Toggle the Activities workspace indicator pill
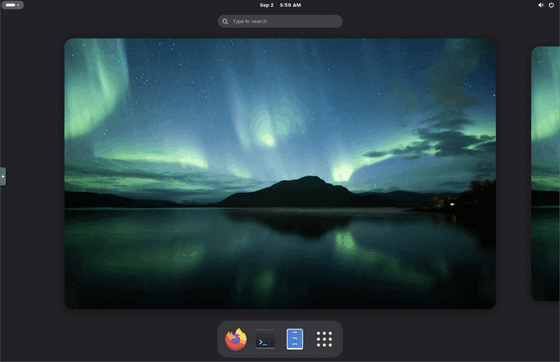The image size is (560, 362). [x=12, y=5]
